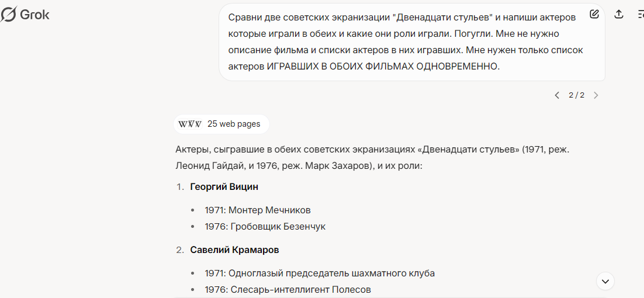Screen dimensions: 644x298
Task: Open the 25 web pages sources pill
Action: pyautogui.click(x=221, y=124)
